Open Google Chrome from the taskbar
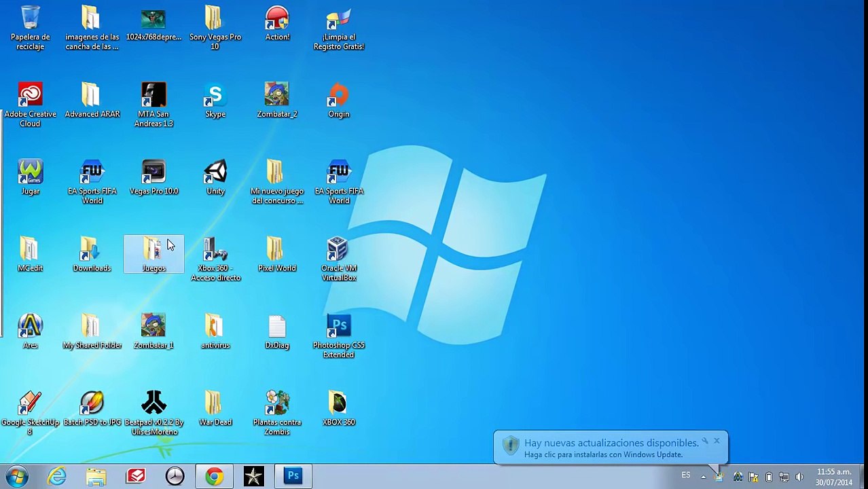Screen dimensions: 868x489 (214, 476)
